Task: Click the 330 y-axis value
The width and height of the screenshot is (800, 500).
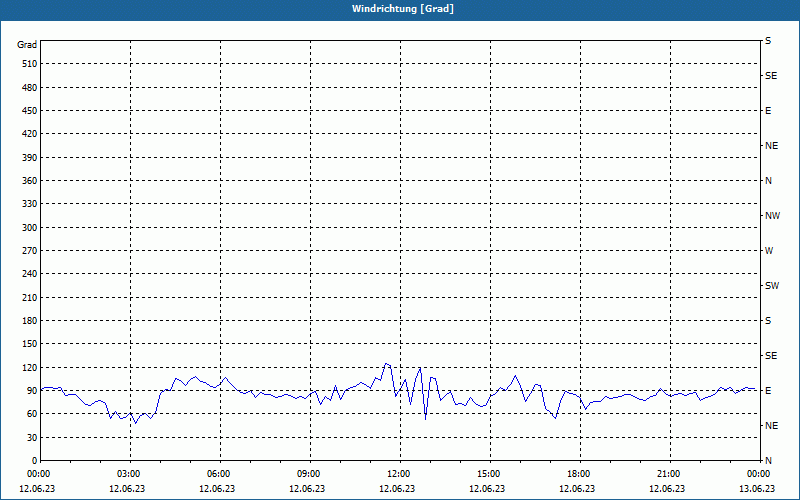Action: pos(30,204)
